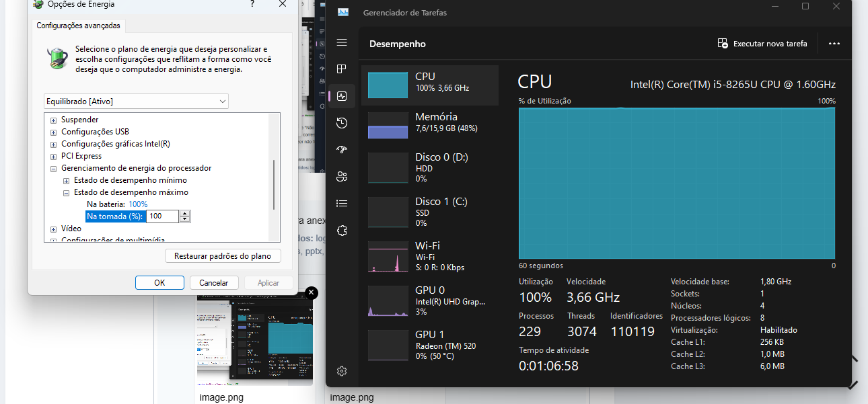Open the Processes page icon in sidebar
Image resolution: width=868 pixels, height=404 pixels.
pyautogui.click(x=342, y=69)
